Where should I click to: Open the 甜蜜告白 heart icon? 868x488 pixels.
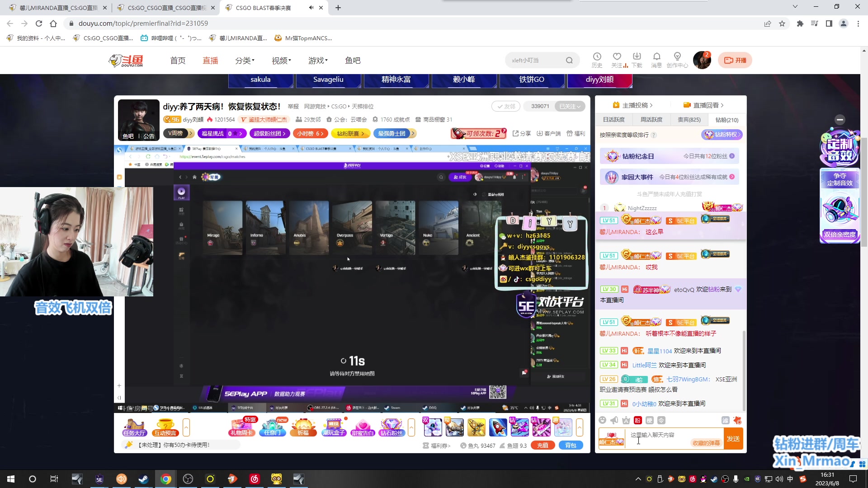(363, 427)
